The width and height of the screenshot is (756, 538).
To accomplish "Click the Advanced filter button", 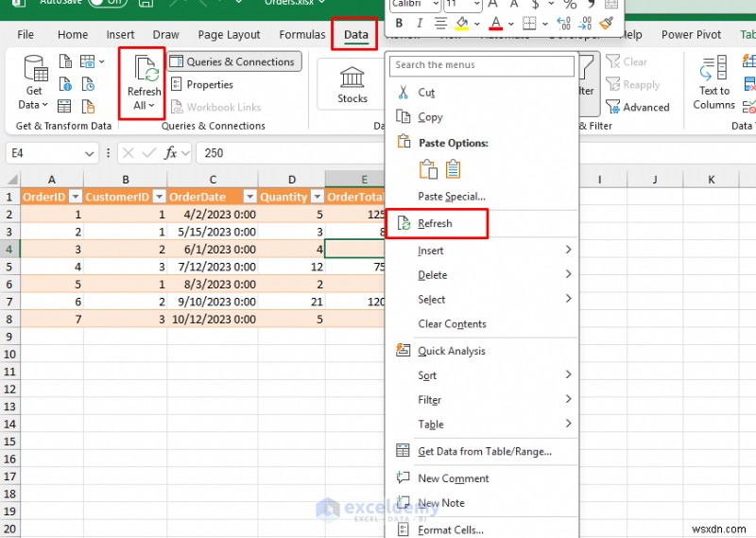I will tap(637, 107).
